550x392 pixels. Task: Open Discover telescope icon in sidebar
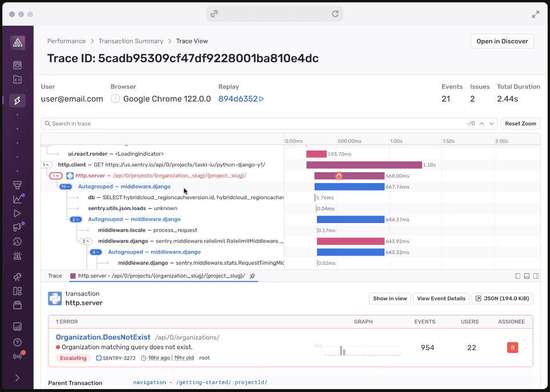(x=17, y=277)
